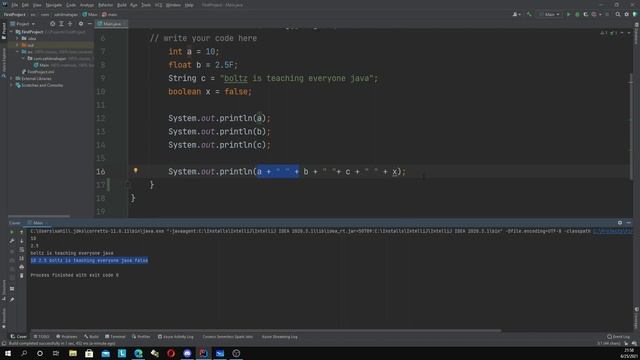Open Run panel settings gear
The height and width of the screenshot is (360, 640).
[x=620, y=222]
